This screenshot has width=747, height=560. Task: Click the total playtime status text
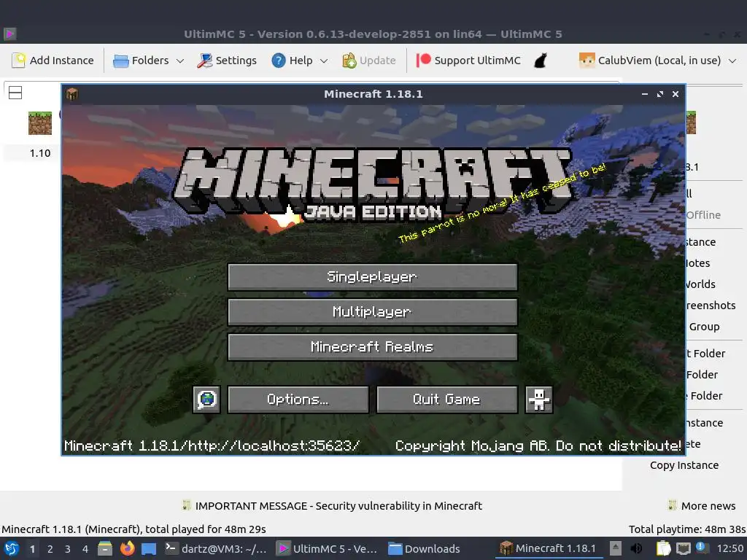tap(686, 529)
